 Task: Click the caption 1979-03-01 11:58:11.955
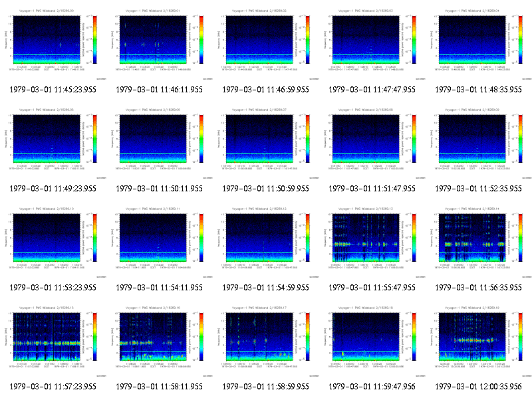(159, 387)
